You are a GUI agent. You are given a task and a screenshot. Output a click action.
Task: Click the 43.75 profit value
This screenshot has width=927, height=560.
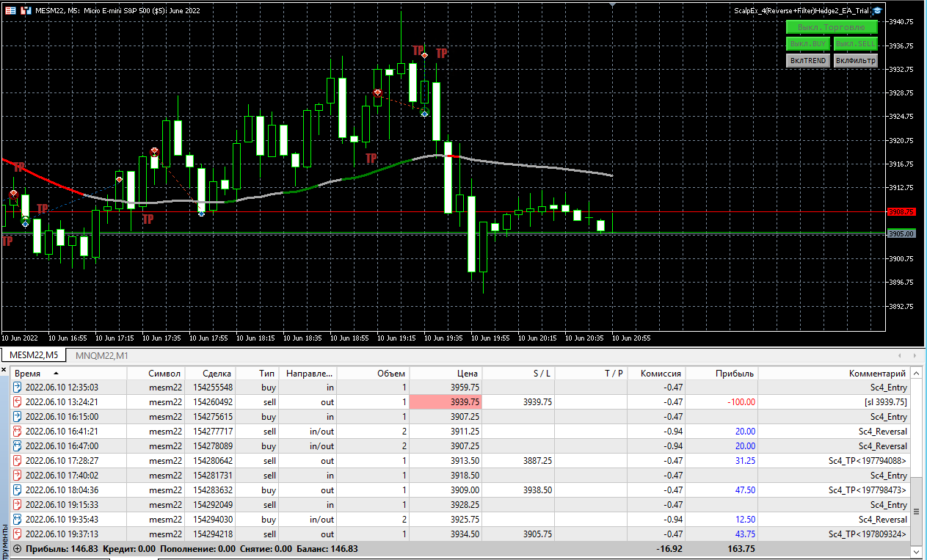(744, 534)
